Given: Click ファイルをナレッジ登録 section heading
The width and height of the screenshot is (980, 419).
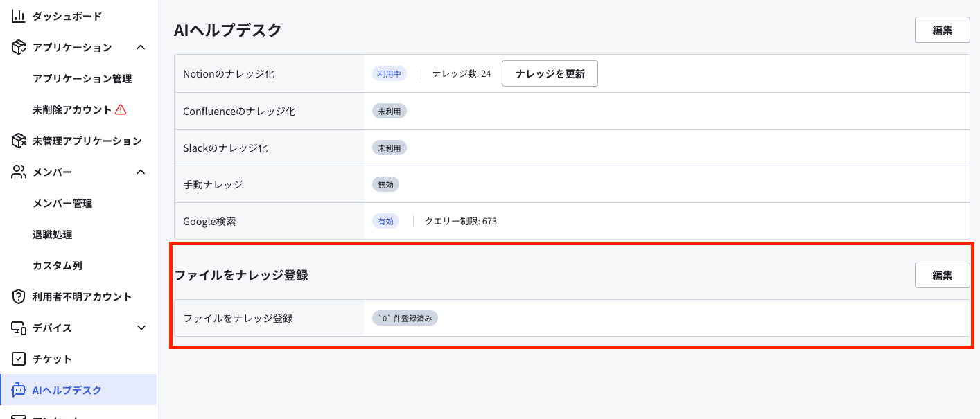Looking at the screenshot, I should [x=241, y=275].
